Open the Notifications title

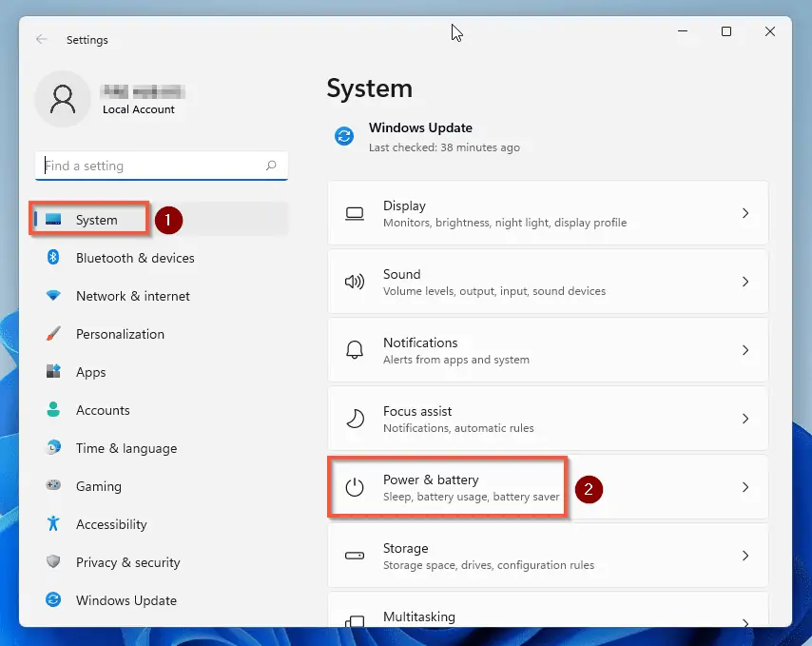[x=420, y=343]
